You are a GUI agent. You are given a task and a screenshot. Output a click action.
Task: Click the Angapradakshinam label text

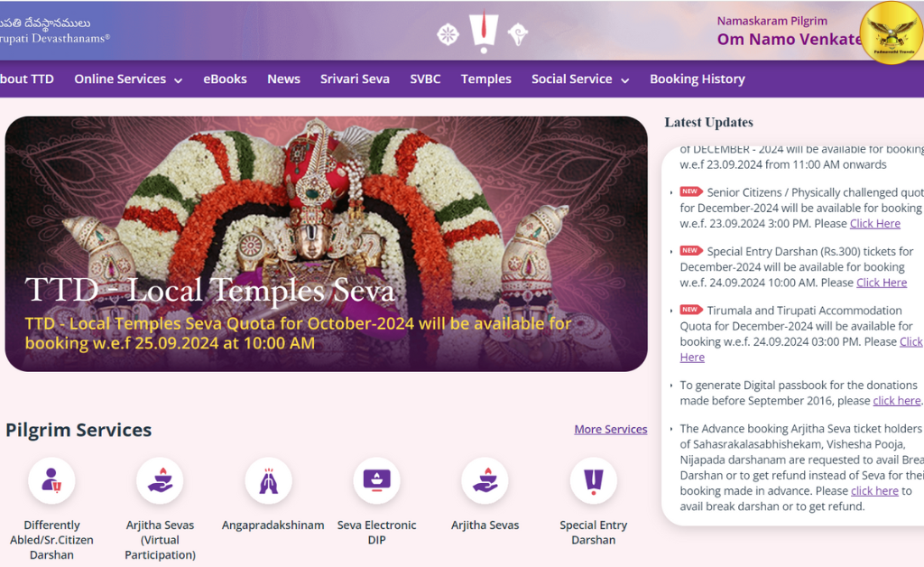click(273, 525)
